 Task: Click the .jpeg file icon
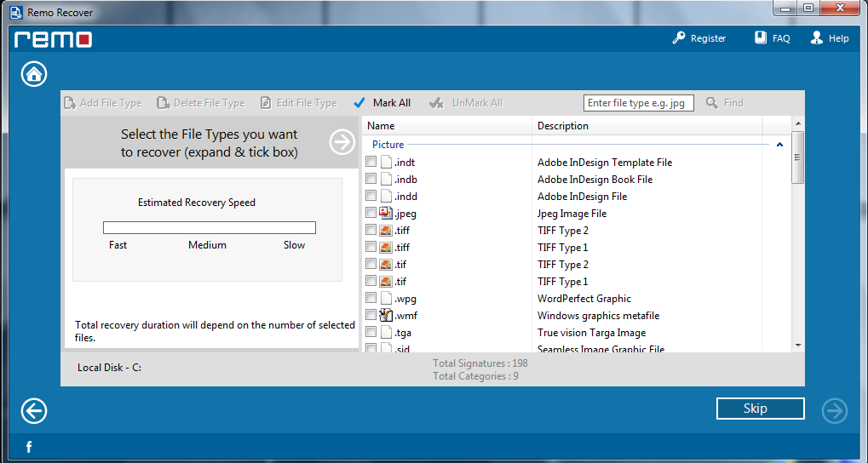(x=386, y=213)
